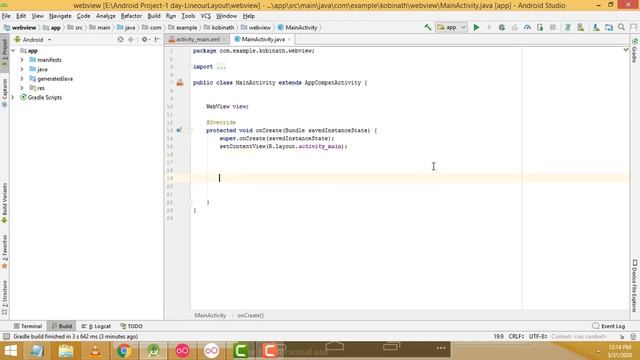Click the MainActivity breadcrumb below the editor
Screen dimensions: 640x360
210,316
